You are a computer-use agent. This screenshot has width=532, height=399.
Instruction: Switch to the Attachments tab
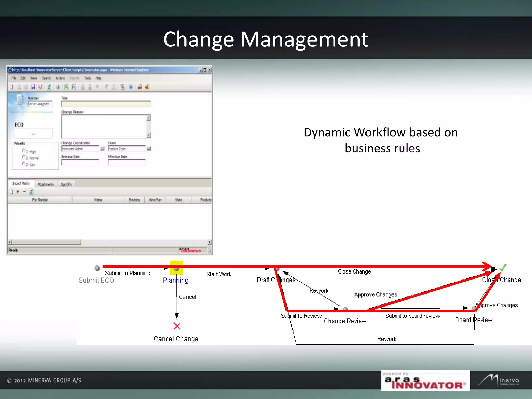click(46, 184)
